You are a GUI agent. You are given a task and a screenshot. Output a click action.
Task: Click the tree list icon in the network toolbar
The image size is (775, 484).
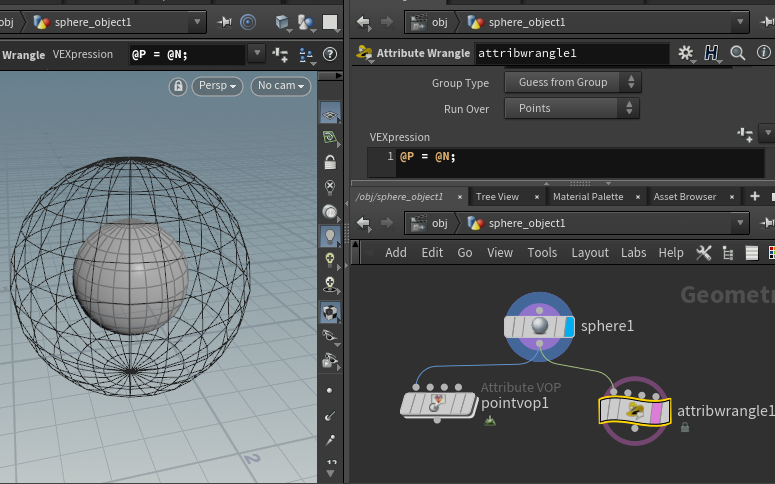click(728, 253)
